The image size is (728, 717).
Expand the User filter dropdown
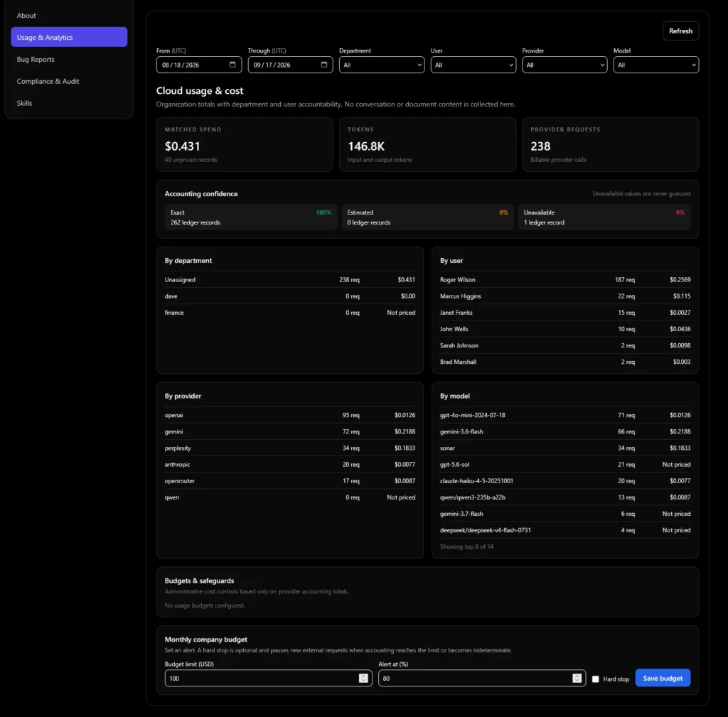click(473, 65)
